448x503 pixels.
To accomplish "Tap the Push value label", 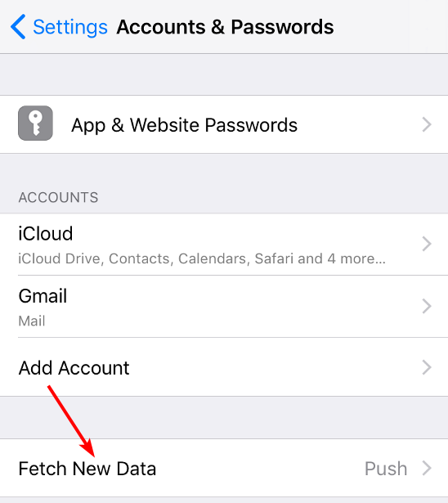I will [386, 469].
